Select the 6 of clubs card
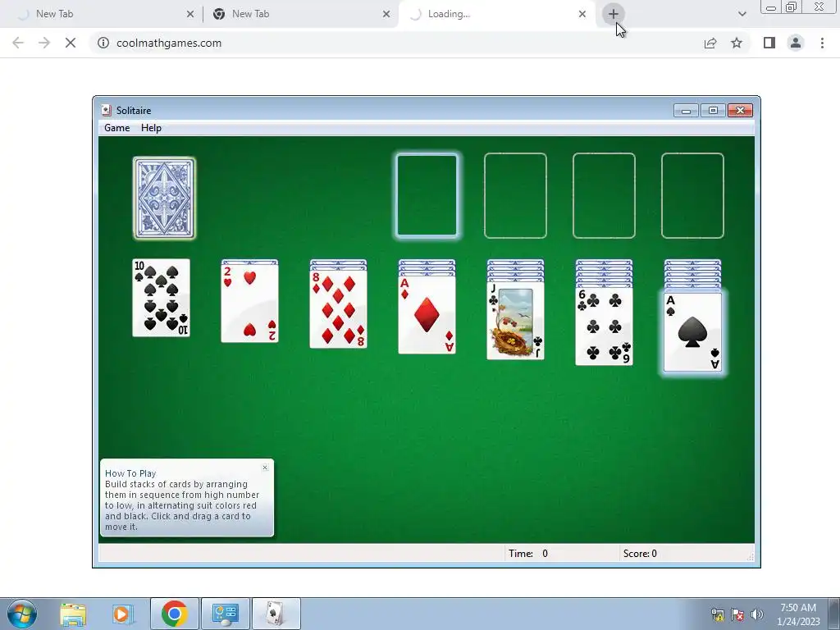840x630 pixels. [x=605, y=326]
